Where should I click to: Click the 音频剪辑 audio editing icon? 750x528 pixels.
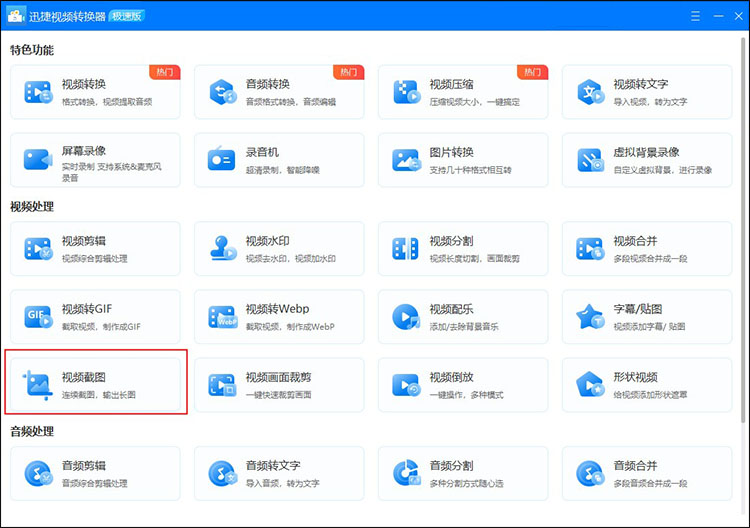click(x=38, y=473)
